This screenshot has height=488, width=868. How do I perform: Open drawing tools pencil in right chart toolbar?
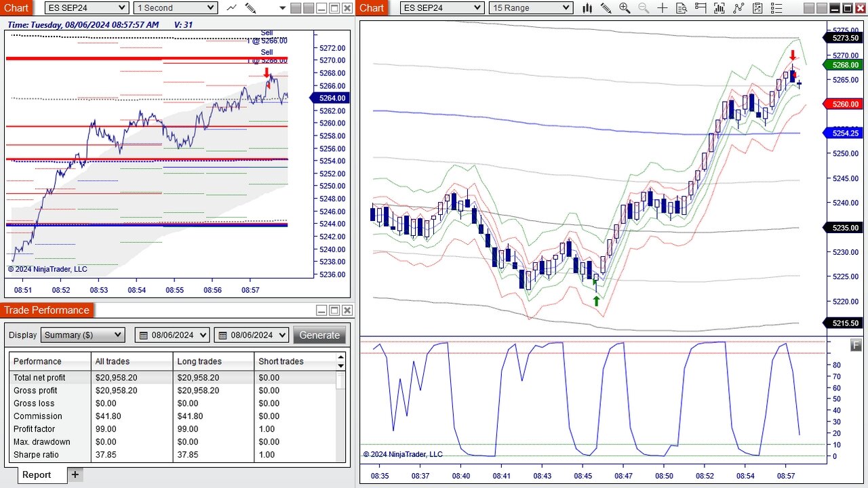606,8
